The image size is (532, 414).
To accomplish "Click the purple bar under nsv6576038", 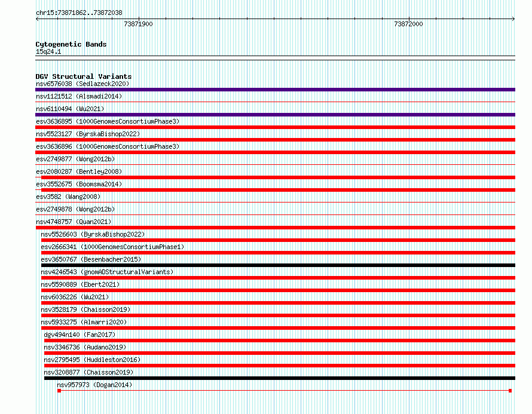I will pos(275,90).
